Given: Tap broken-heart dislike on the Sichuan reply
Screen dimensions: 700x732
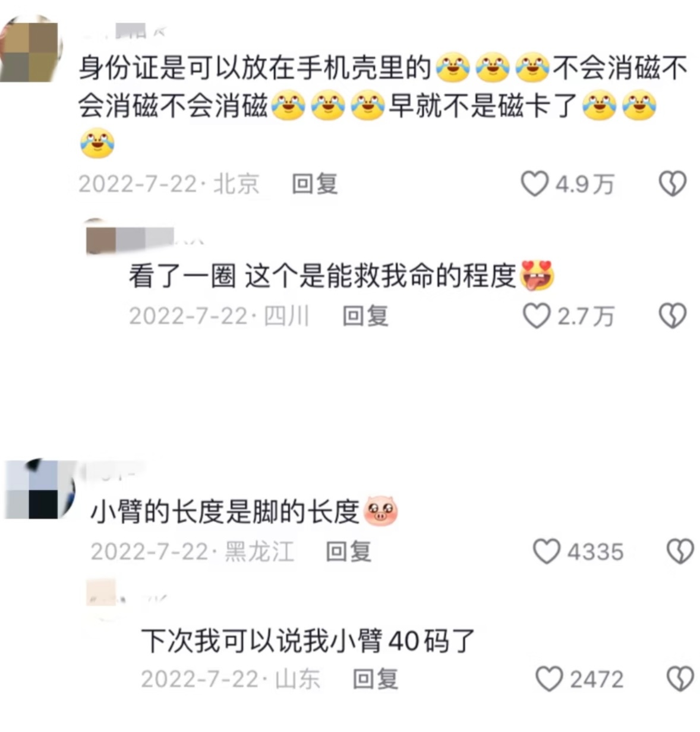Looking at the screenshot, I should pyautogui.click(x=673, y=315).
